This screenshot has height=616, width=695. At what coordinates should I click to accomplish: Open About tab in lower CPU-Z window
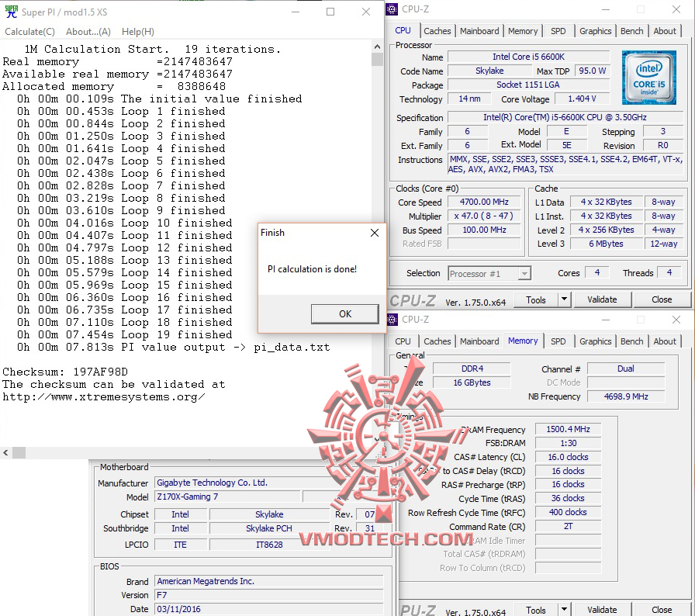tap(665, 341)
